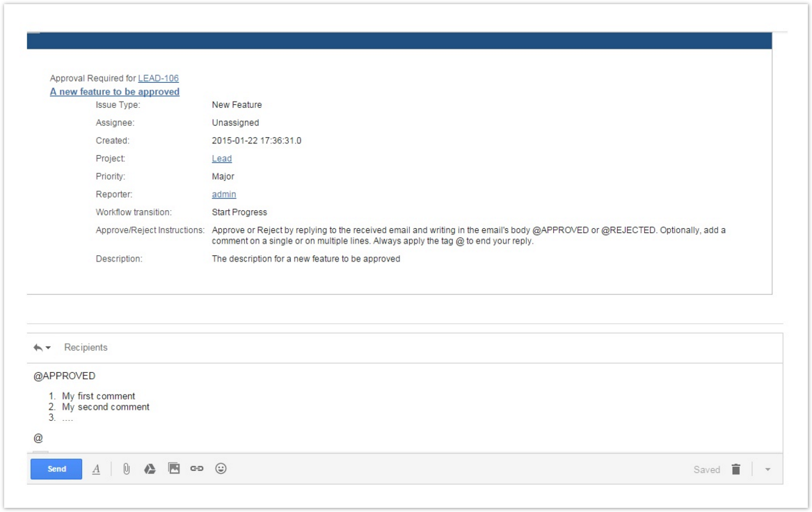Discard the draft with the trash icon
The width and height of the screenshot is (812, 512).
735,470
